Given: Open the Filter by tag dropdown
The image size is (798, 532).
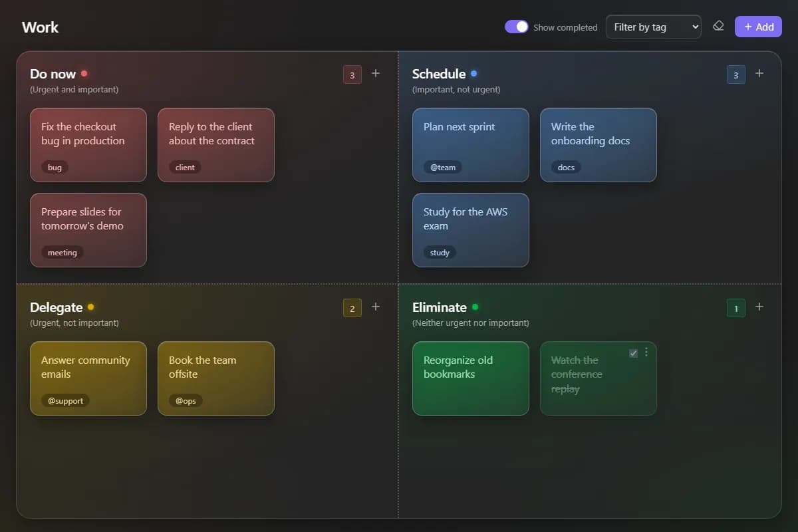Looking at the screenshot, I should (653, 27).
